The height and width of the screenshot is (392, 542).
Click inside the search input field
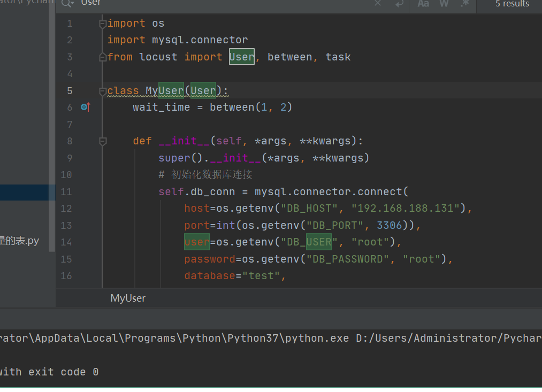[x=161, y=4]
